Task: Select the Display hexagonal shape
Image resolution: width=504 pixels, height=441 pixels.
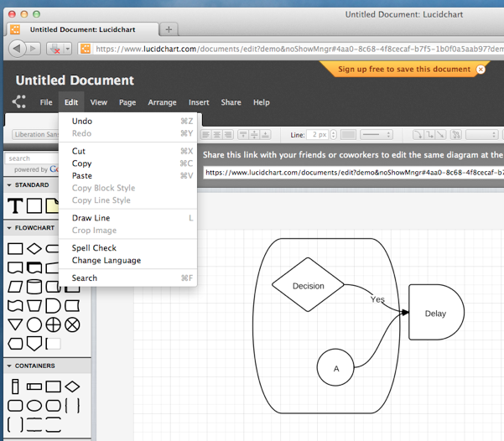Action: 15,344
